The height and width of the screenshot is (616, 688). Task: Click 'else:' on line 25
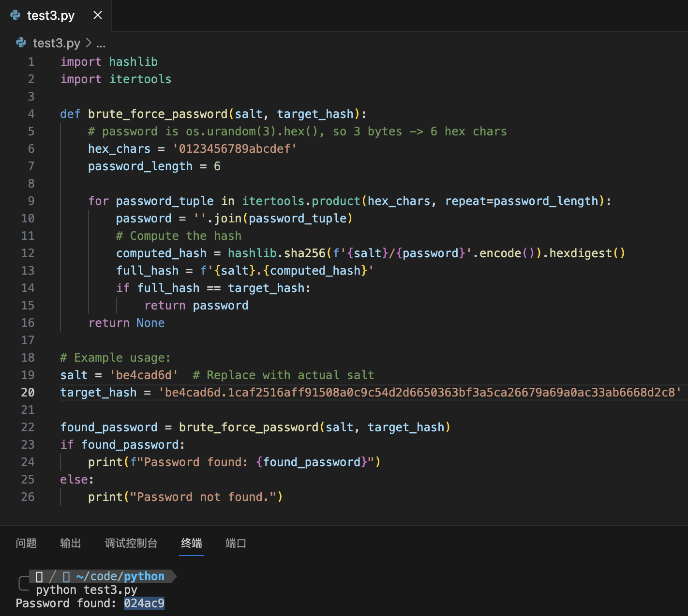tap(77, 480)
